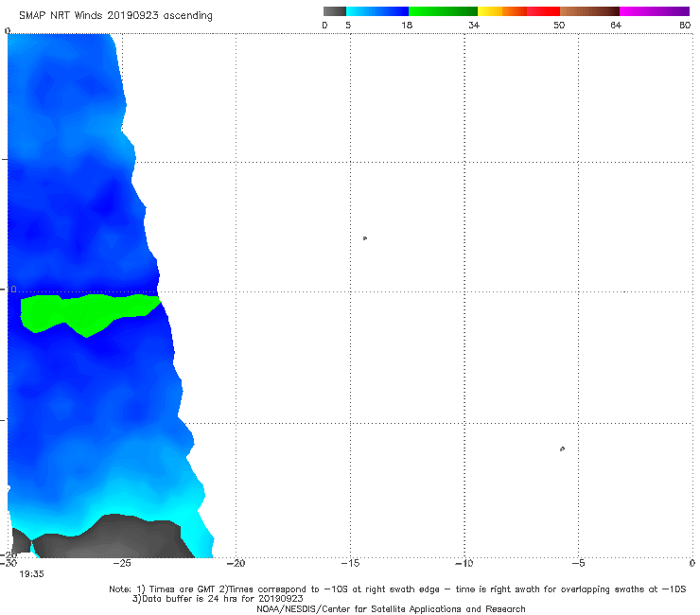Click the gray segment of the color bar

pyautogui.click(x=334, y=11)
